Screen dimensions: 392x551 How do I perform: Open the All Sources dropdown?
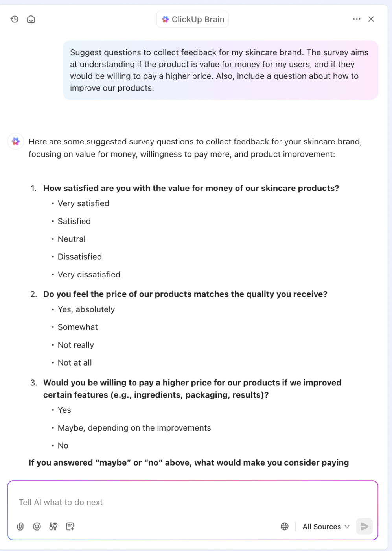(x=326, y=527)
